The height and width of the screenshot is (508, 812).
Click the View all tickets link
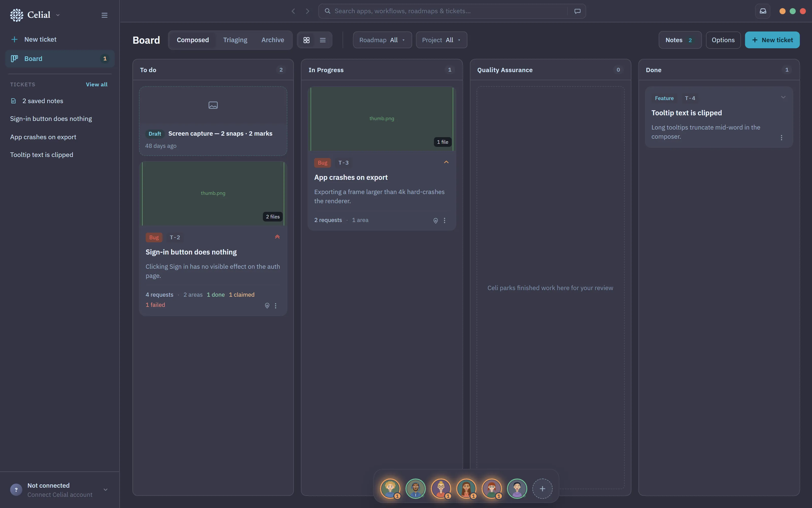[x=97, y=85]
